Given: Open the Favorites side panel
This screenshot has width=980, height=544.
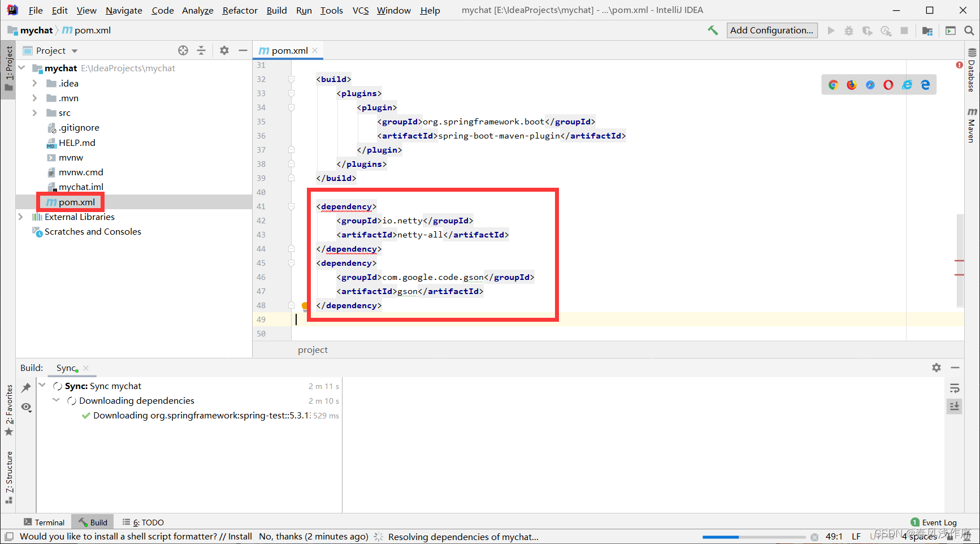Looking at the screenshot, I should 9,410.
